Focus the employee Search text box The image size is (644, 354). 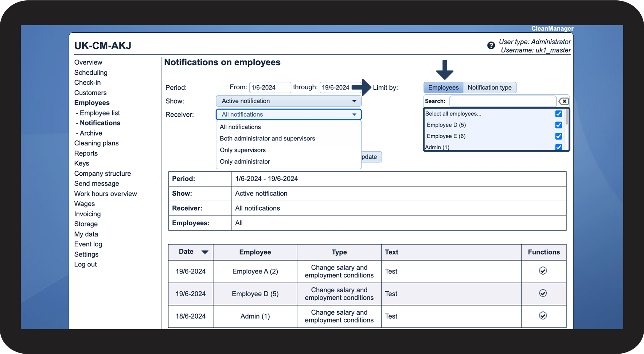click(x=503, y=101)
